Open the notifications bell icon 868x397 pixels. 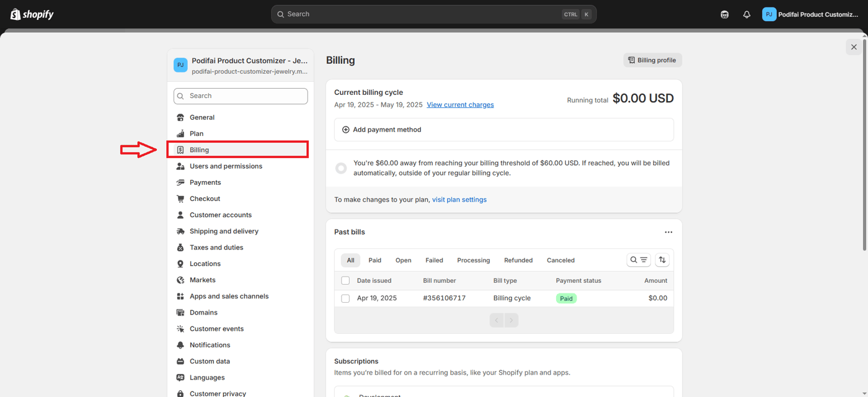746,14
